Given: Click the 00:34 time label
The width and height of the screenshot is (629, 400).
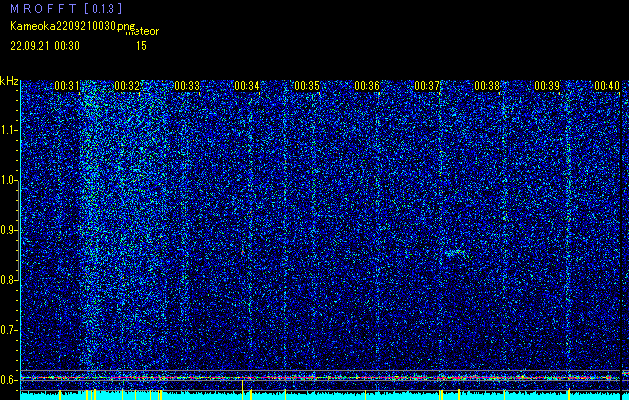Looking at the screenshot, I should 247,86.
